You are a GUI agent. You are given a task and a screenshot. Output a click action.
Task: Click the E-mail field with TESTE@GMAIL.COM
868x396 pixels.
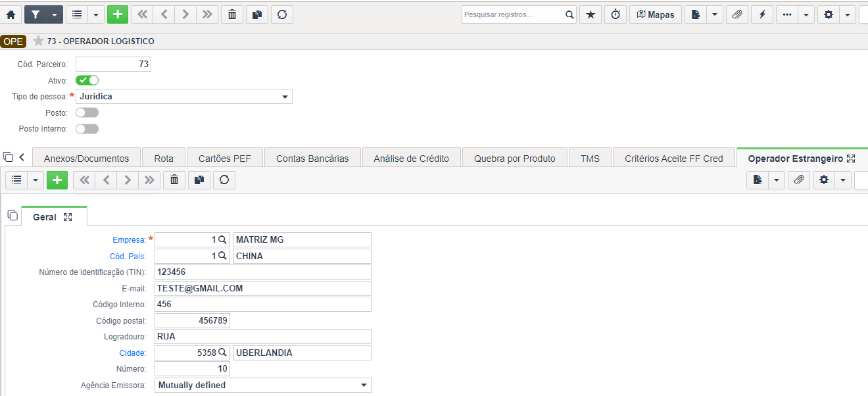(x=263, y=288)
